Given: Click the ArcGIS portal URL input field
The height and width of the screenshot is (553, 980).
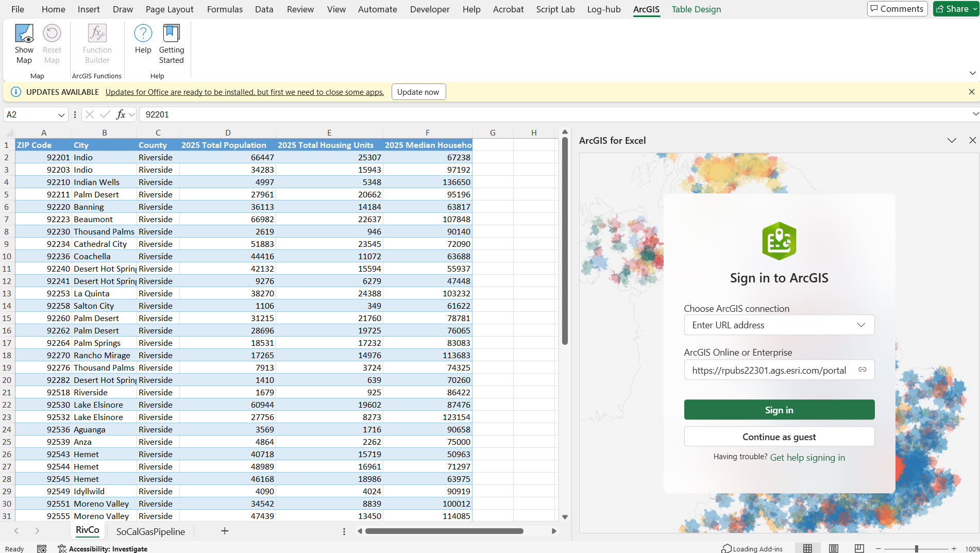Looking at the screenshot, I should point(769,370).
